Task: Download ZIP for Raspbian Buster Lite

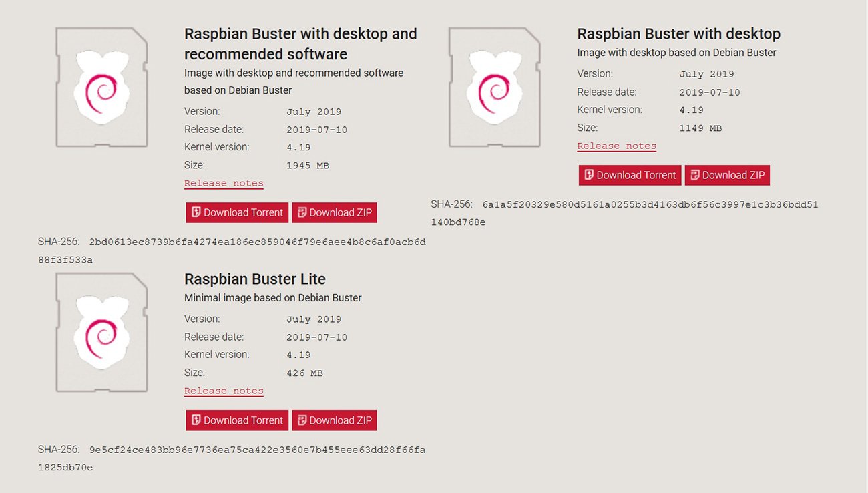Action: [x=335, y=420]
